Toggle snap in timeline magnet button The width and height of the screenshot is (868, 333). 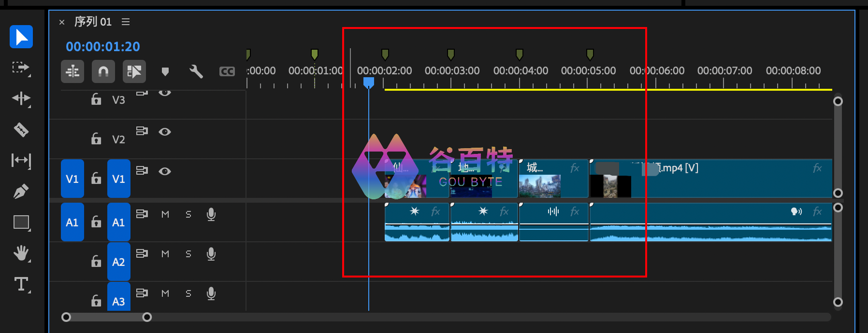pos(103,71)
